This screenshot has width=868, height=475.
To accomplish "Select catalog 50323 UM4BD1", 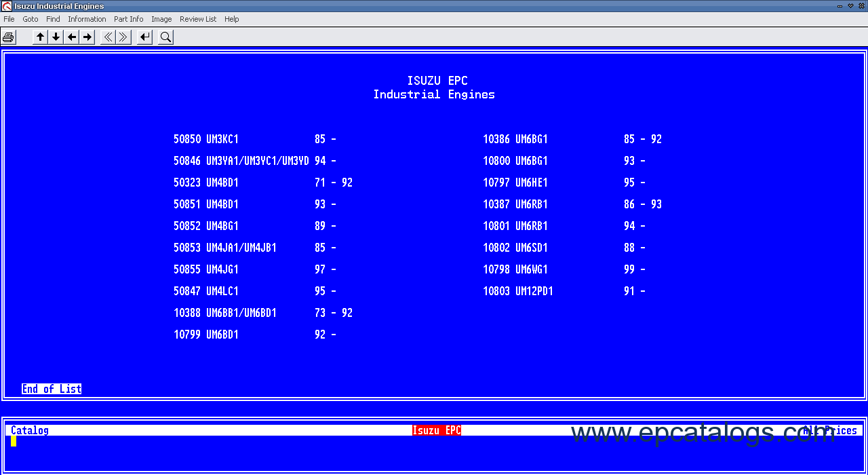I will [x=263, y=183].
